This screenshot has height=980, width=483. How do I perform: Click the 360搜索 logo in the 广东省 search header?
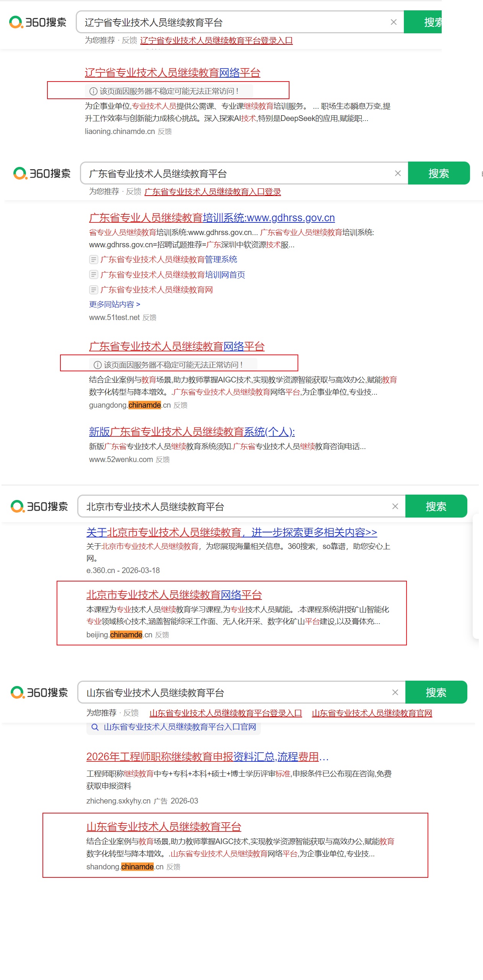pos(42,173)
